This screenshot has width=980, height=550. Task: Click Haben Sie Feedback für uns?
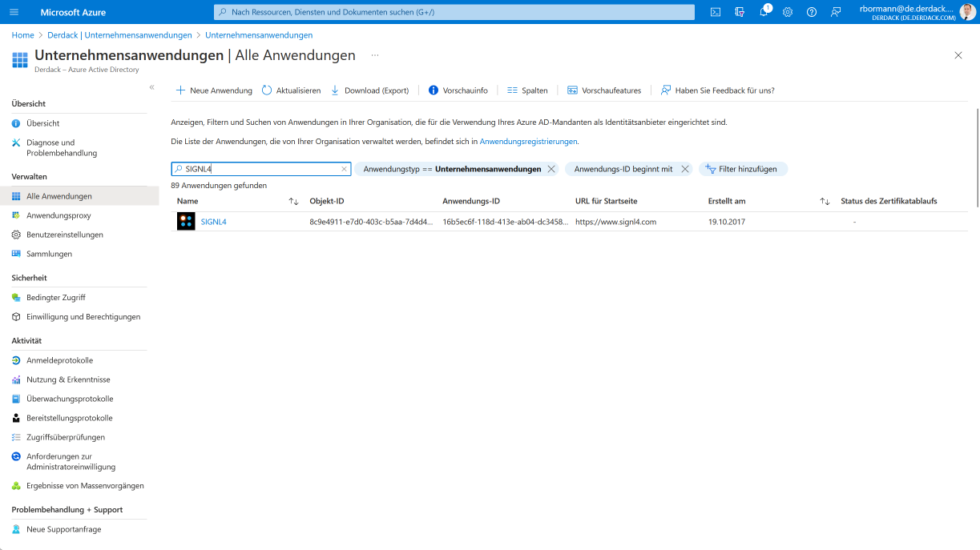pos(717,90)
